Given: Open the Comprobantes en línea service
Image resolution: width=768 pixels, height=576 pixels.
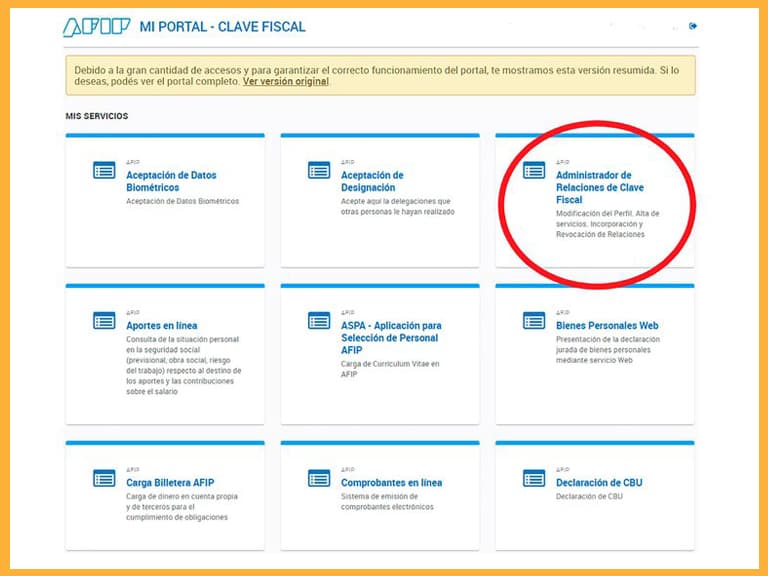Looking at the screenshot, I should (391, 483).
